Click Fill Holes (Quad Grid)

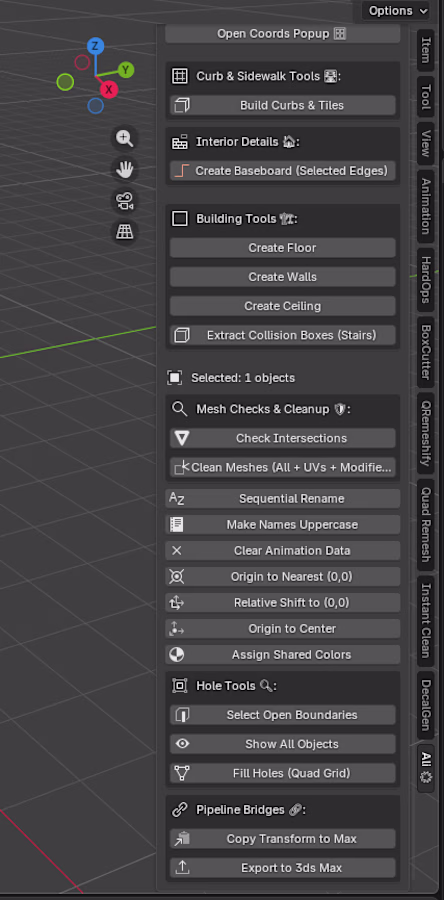282,773
